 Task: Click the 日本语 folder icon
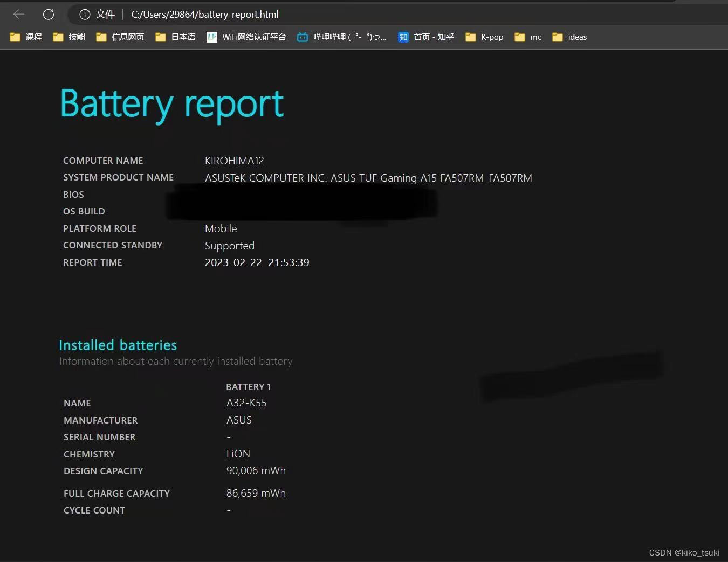tap(160, 37)
